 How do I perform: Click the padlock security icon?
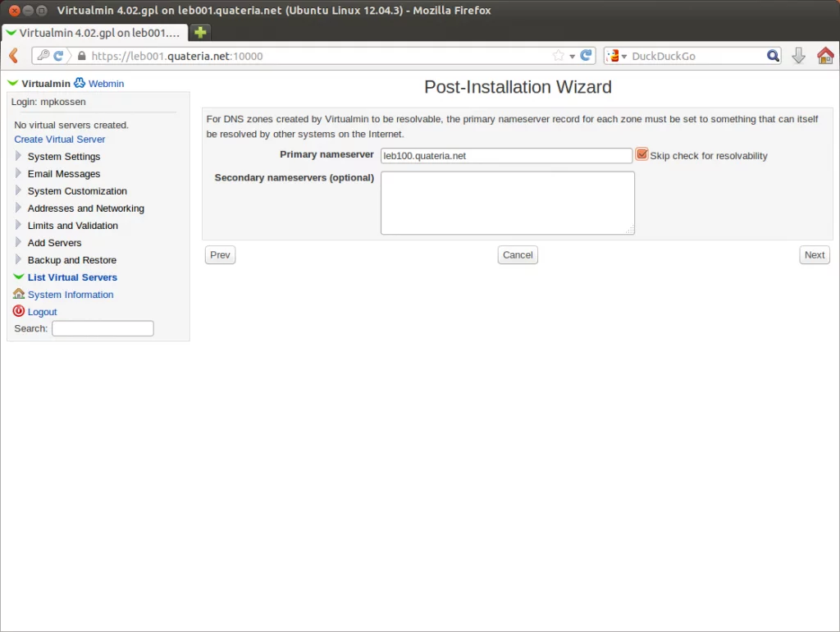82,56
